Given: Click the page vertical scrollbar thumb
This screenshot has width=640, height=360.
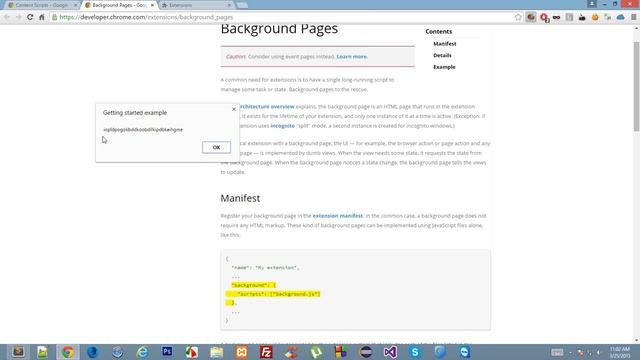Looking at the screenshot, I should [x=636, y=86].
